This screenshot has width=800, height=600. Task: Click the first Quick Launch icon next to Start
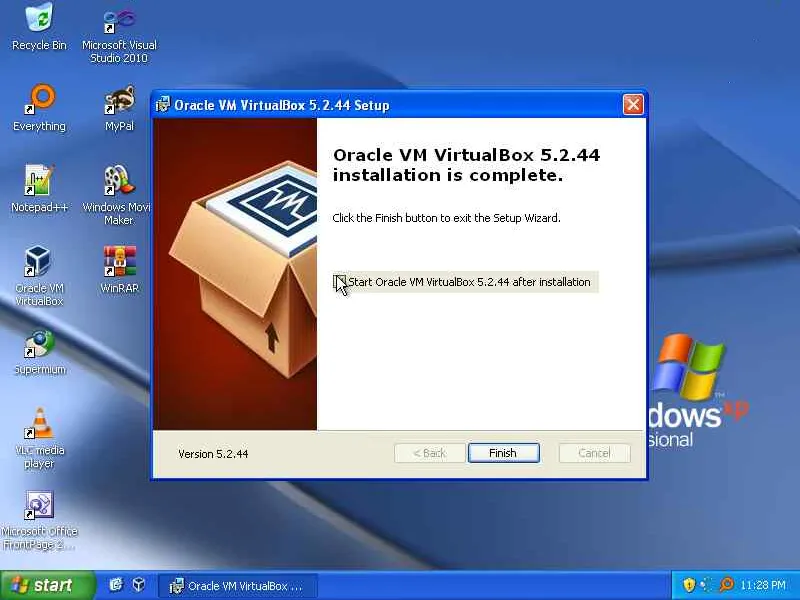[x=116, y=585]
